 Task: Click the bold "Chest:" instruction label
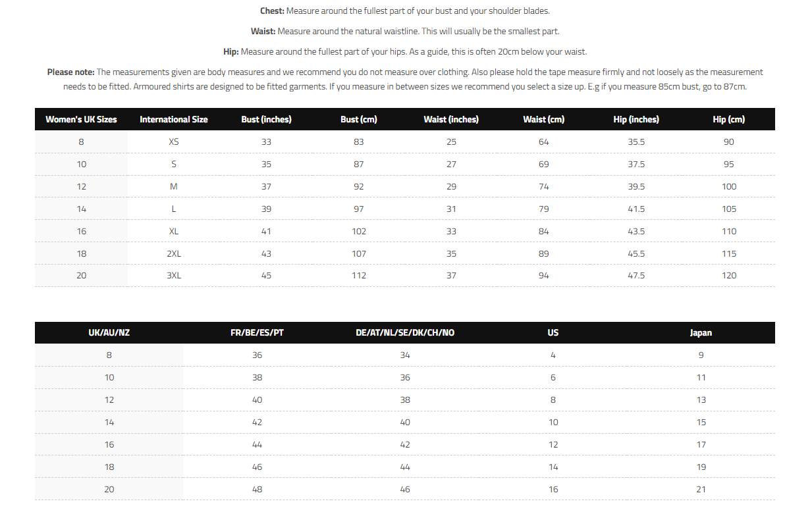(273, 11)
